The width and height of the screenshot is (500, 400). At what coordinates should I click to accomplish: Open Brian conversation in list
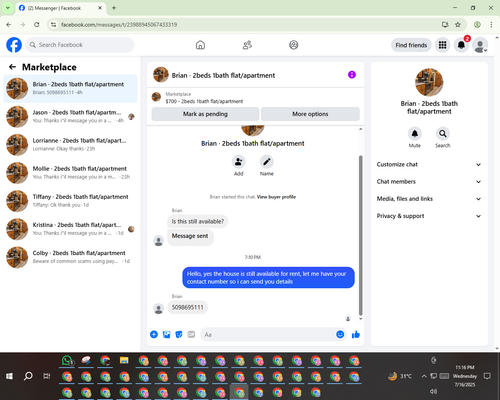(70, 88)
